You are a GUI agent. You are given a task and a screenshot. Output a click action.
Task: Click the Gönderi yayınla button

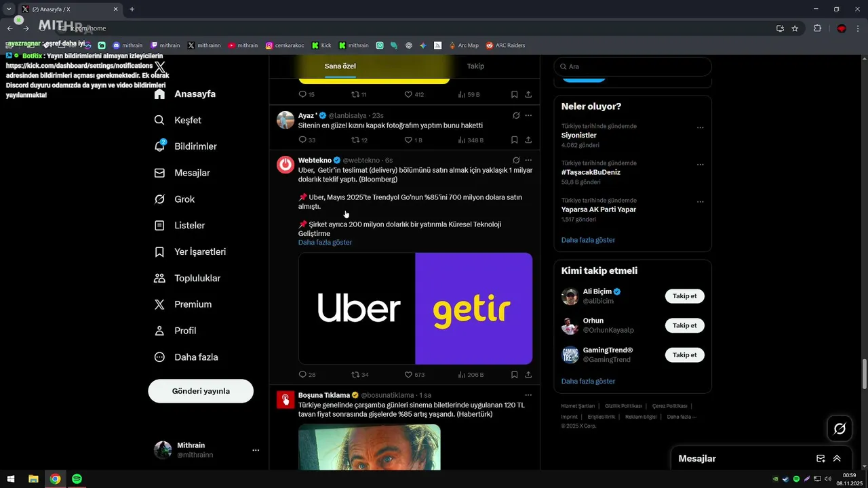click(201, 391)
